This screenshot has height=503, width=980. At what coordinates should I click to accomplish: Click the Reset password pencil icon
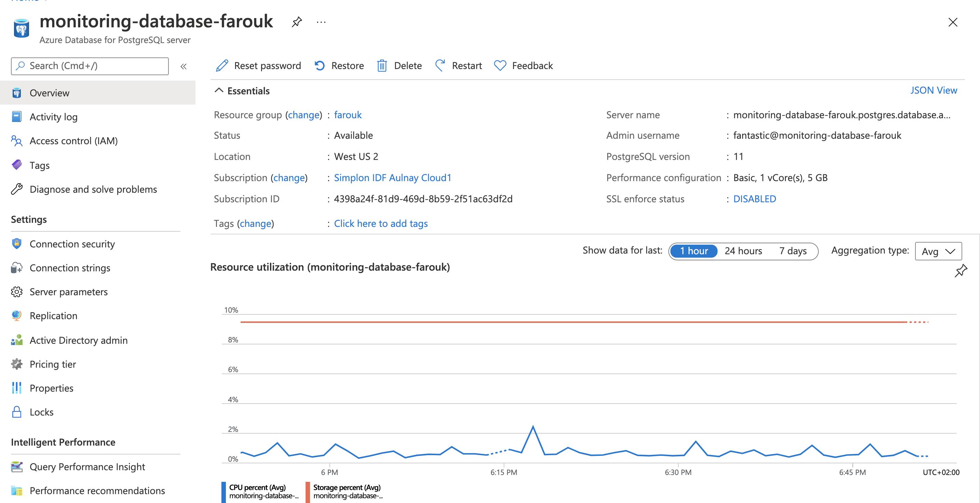point(222,66)
